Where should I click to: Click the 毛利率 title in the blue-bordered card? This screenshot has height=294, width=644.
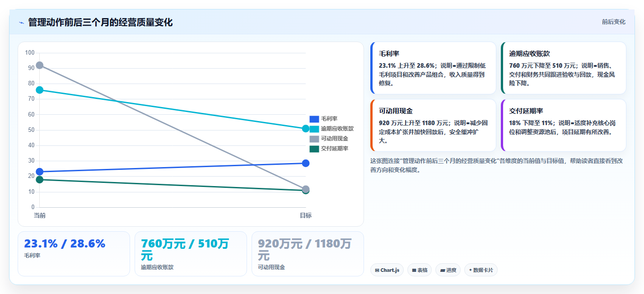[x=389, y=53]
